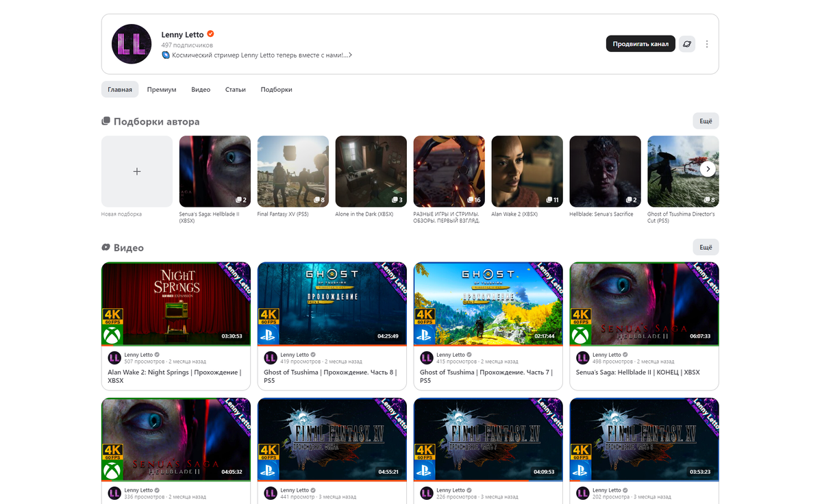The height and width of the screenshot is (504, 822).
Task: Click the verified badge next to channel name
Action: (211, 34)
